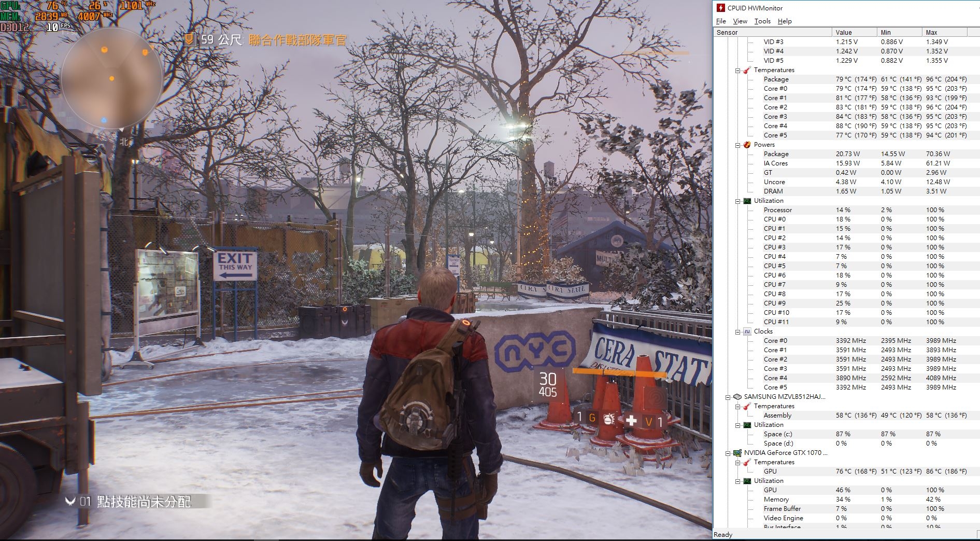This screenshot has width=980, height=541.
Task: Collapse the CPU Utilization node above Processor
Action: 738,201
